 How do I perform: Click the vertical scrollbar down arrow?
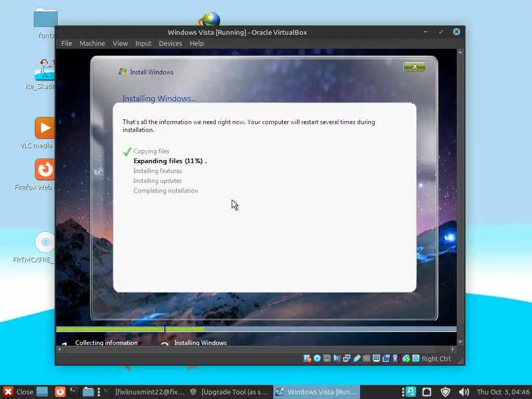(x=460, y=342)
